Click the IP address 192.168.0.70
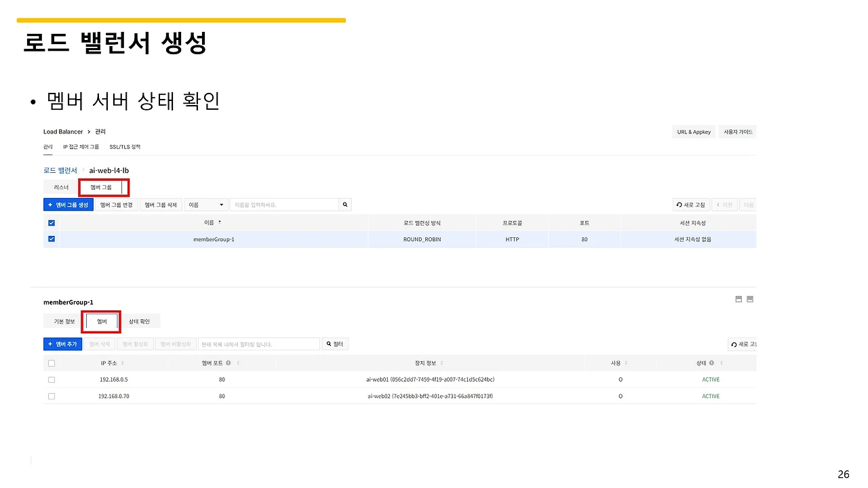The height and width of the screenshot is (488, 868). pos(113,396)
